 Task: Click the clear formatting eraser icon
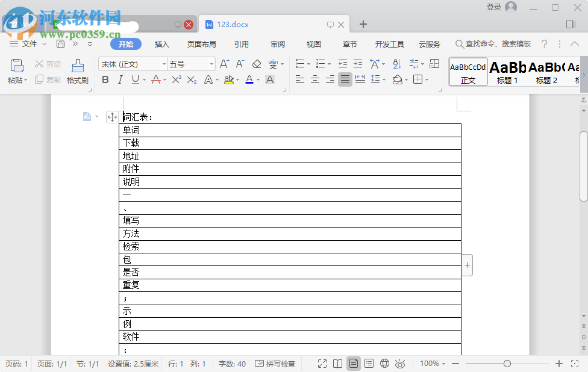[255, 63]
